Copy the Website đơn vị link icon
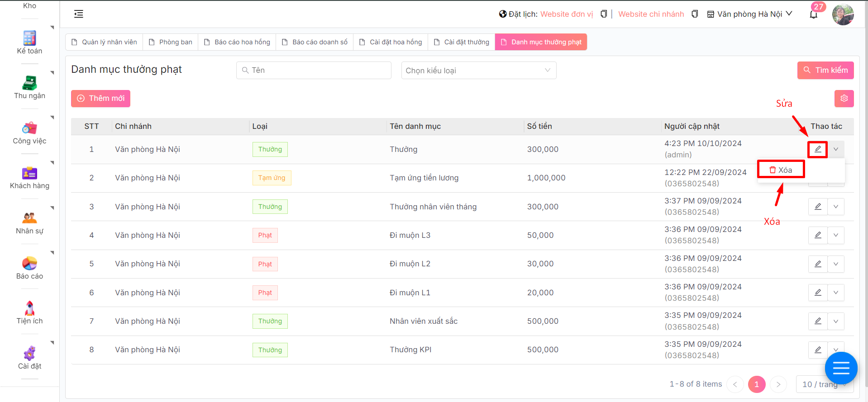This screenshot has height=402, width=868. [603, 14]
